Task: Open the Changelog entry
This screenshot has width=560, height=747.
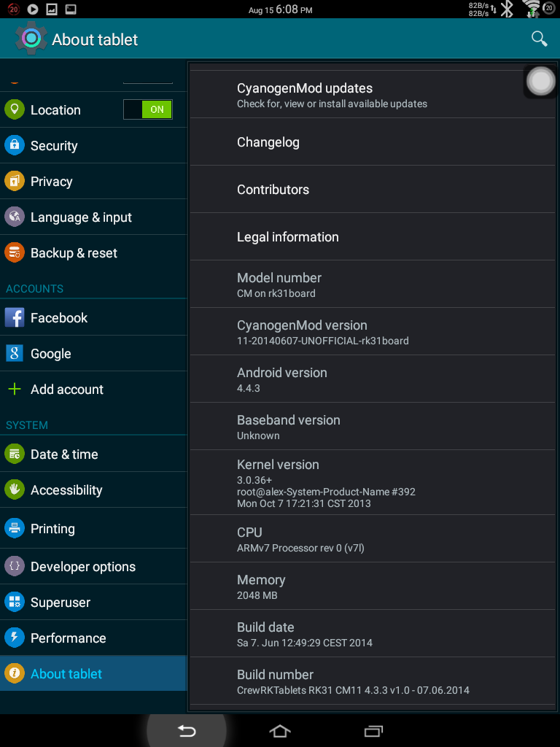Action: (373, 142)
